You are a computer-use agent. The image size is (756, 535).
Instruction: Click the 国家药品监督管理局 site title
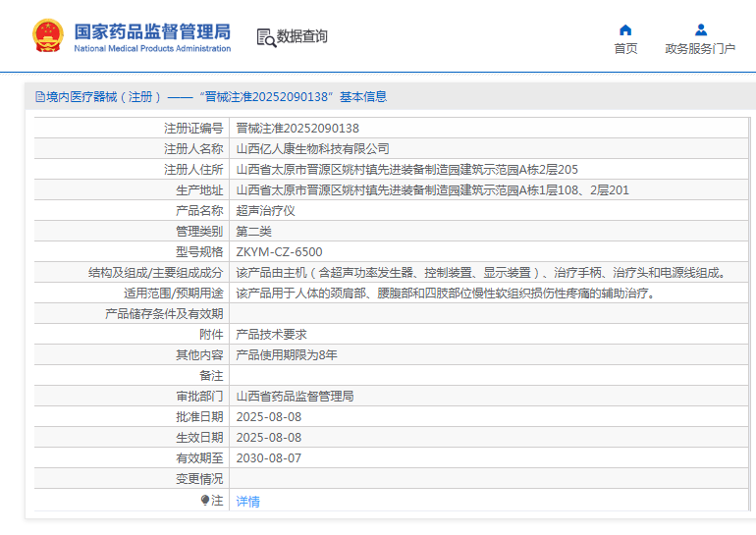tap(152, 29)
